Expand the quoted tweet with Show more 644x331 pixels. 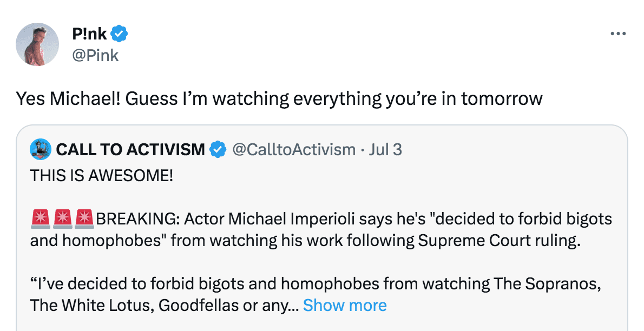(x=345, y=305)
